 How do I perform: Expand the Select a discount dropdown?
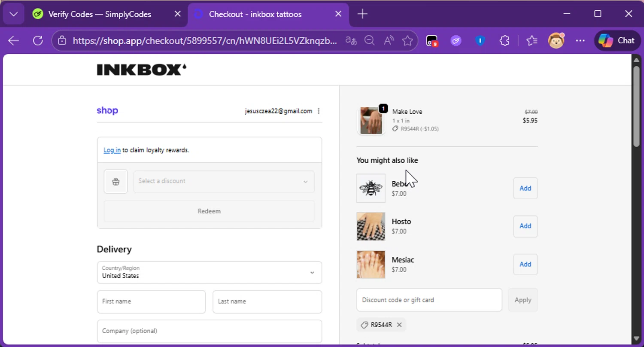pos(224,181)
